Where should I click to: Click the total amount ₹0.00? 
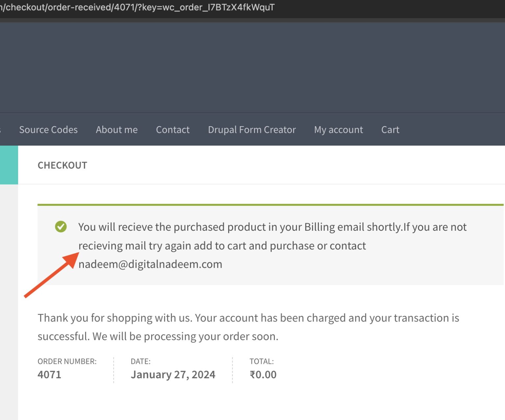pyautogui.click(x=263, y=374)
